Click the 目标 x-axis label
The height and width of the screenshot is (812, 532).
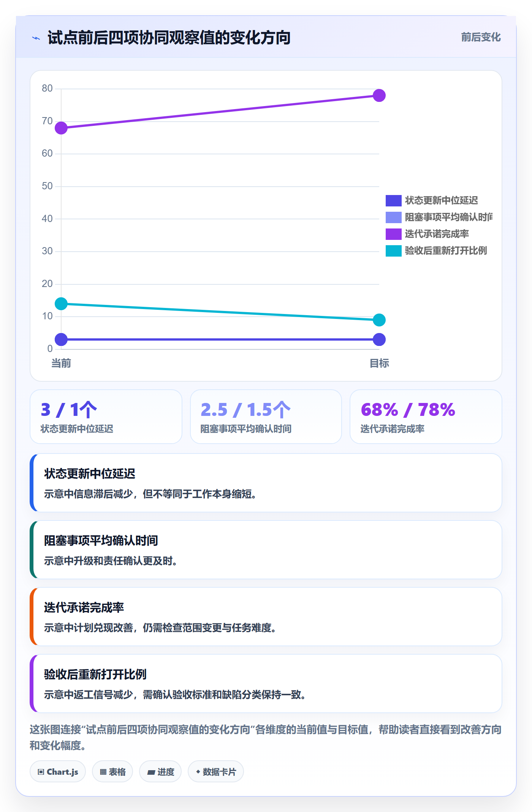379,363
